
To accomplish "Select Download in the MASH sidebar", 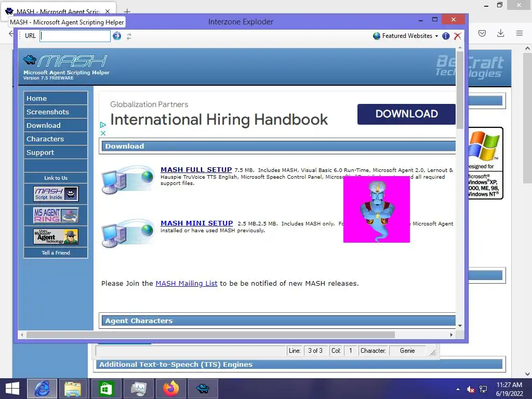I will pos(56,126).
